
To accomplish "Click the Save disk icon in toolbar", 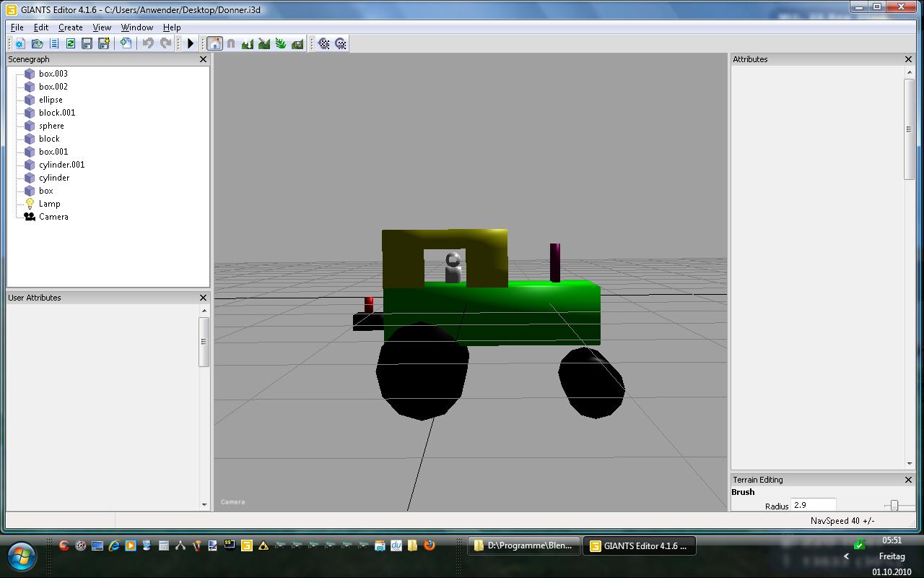I will [x=87, y=44].
